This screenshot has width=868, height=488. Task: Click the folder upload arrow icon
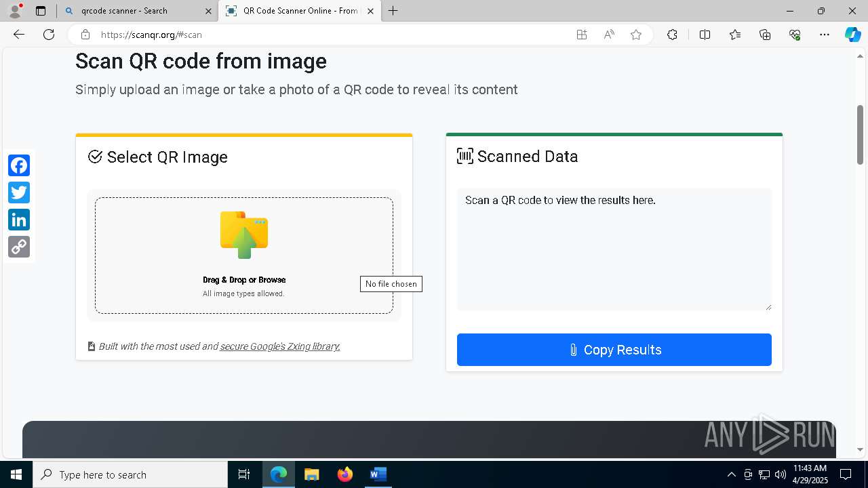(x=244, y=235)
